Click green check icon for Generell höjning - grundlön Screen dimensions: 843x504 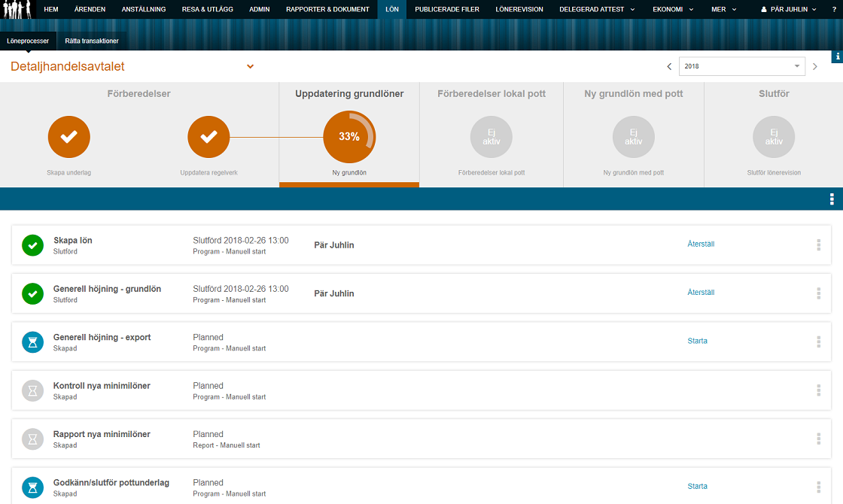[x=33, y=294]
